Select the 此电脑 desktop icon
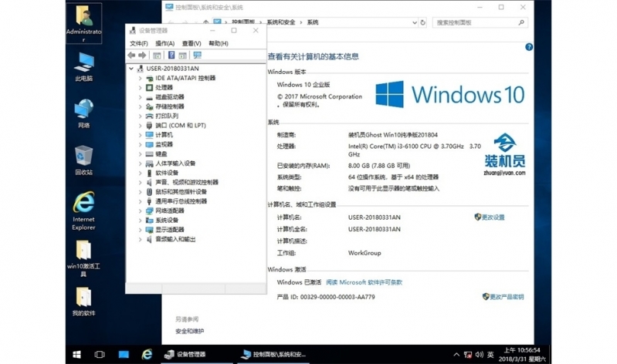The image size is (617, 364). (x=83, y=66)
